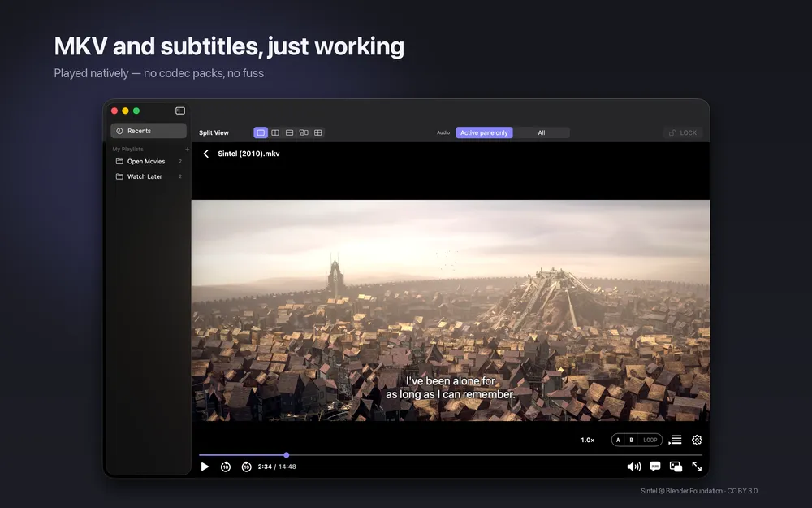This screenshot has width=812, height=508.
Task: Toggle the LOOP button
Action: pyautogui.click(x=650, y=440)
